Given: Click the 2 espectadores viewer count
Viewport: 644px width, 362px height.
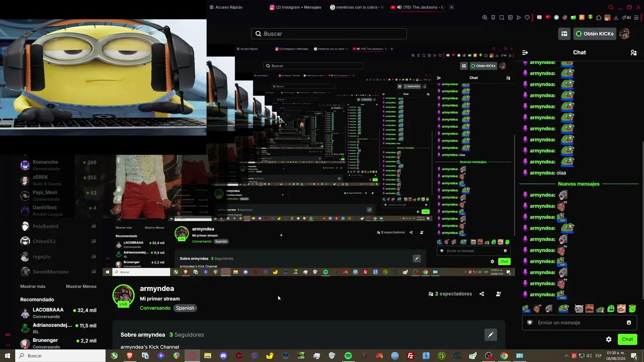Looking at the screenshot, I should pyautogui.click(x=450, y=294).
